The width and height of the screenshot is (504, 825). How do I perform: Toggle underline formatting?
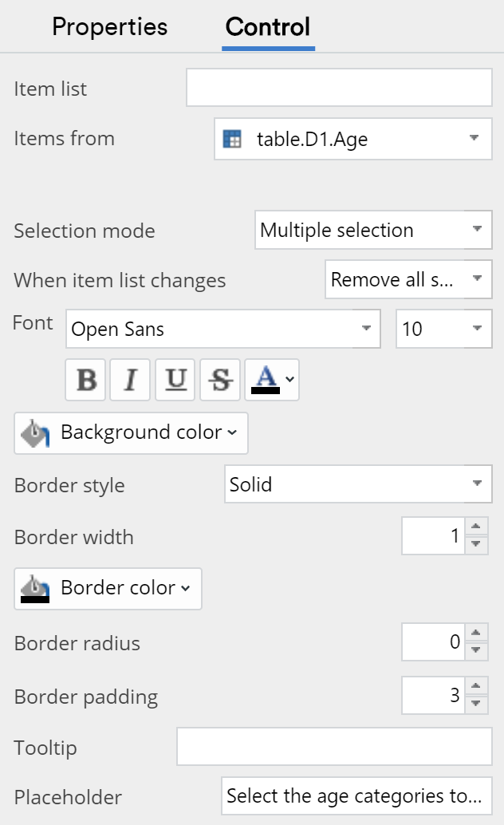pos(175,379)
